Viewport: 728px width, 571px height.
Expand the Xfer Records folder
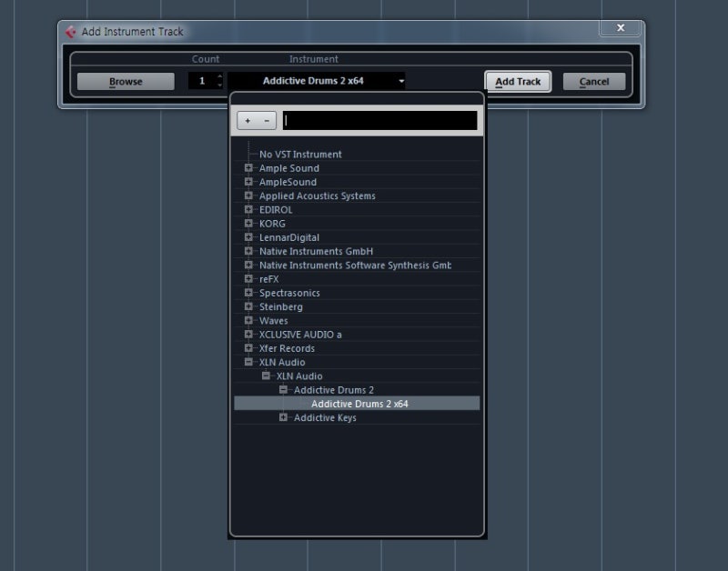point(248,348)
